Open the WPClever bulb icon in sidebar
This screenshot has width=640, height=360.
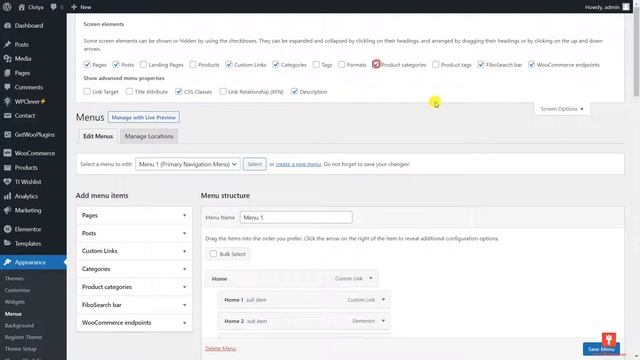point(7,101)
